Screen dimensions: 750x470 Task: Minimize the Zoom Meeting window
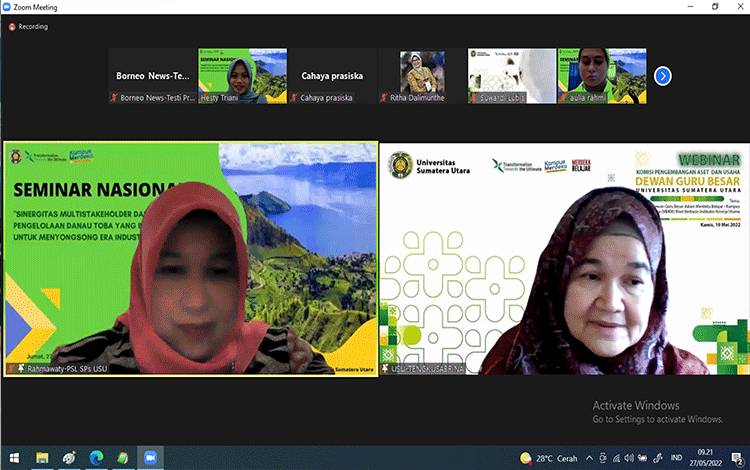[690, 7]
